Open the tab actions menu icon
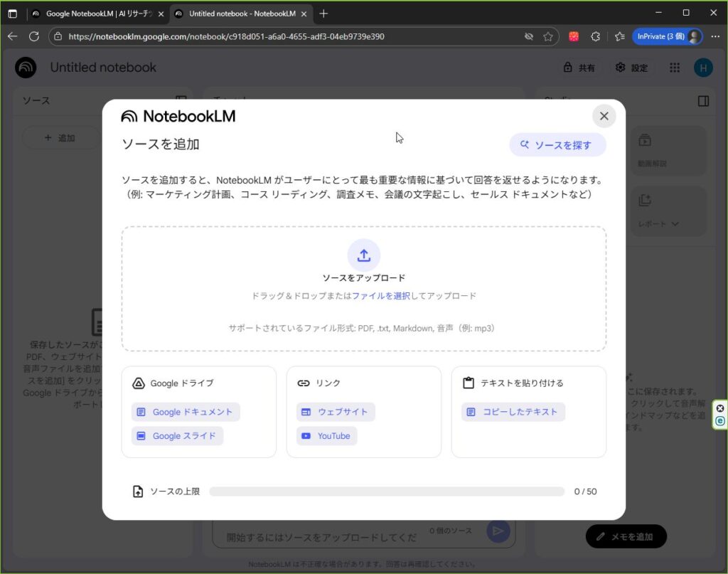Screen dimensions: 728x574 point(13,14)
